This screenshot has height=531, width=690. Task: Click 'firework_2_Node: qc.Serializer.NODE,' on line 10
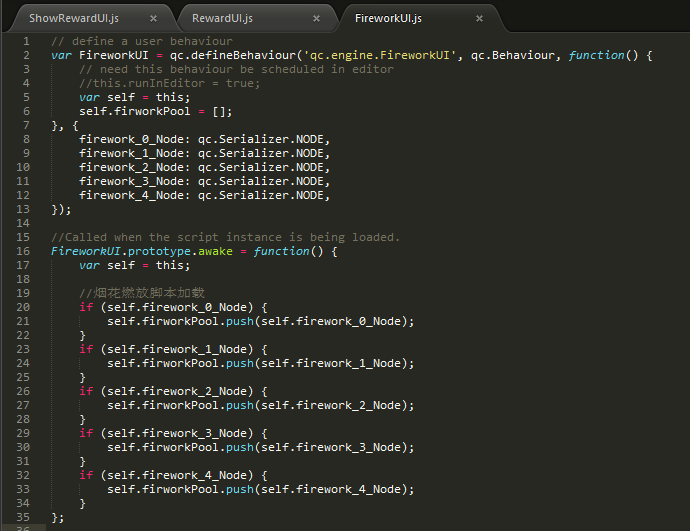(204, 168)
